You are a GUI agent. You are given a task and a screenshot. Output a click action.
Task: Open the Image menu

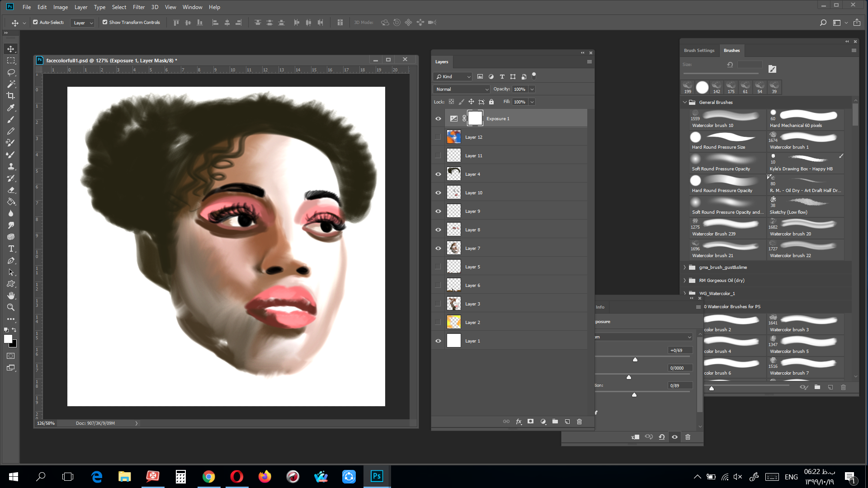pyautogui.click(x=61, y=7)
